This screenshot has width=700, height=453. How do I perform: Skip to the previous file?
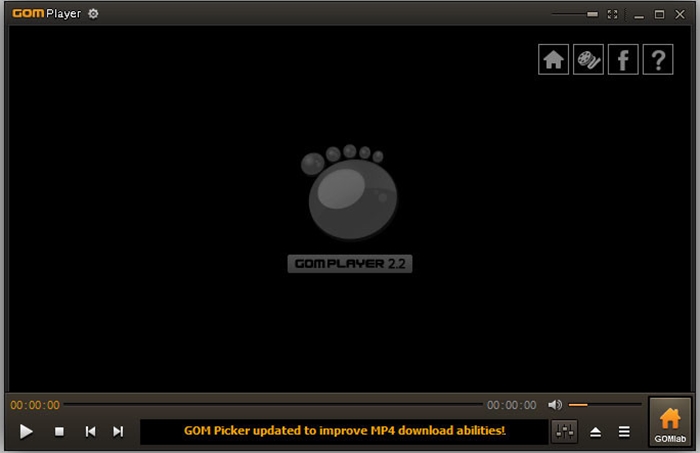90,432
